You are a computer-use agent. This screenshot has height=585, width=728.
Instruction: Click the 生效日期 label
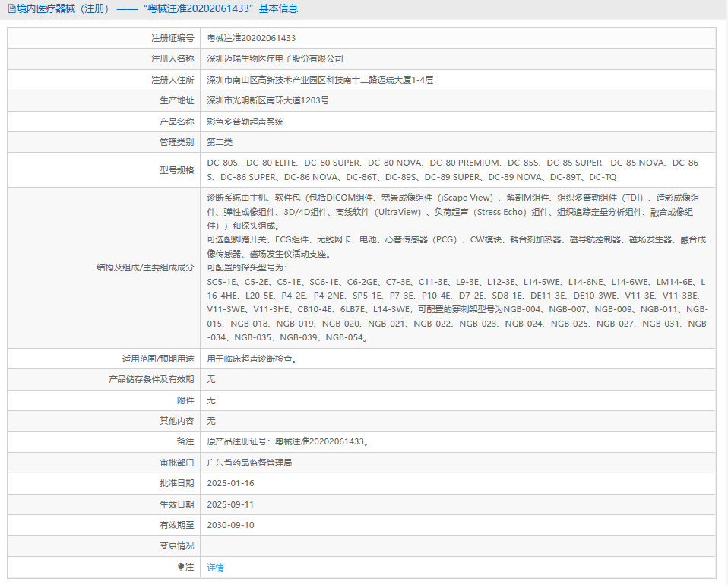tap(177, 504)
